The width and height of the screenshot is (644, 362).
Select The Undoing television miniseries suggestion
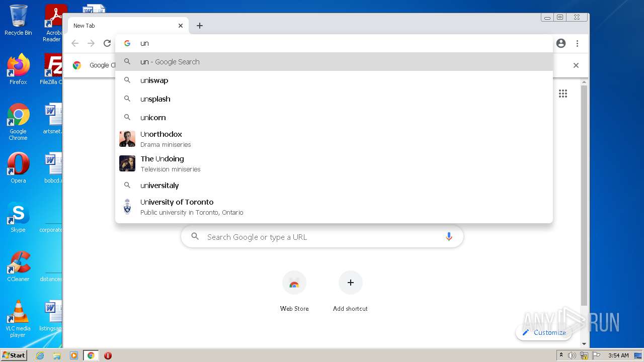334,163
